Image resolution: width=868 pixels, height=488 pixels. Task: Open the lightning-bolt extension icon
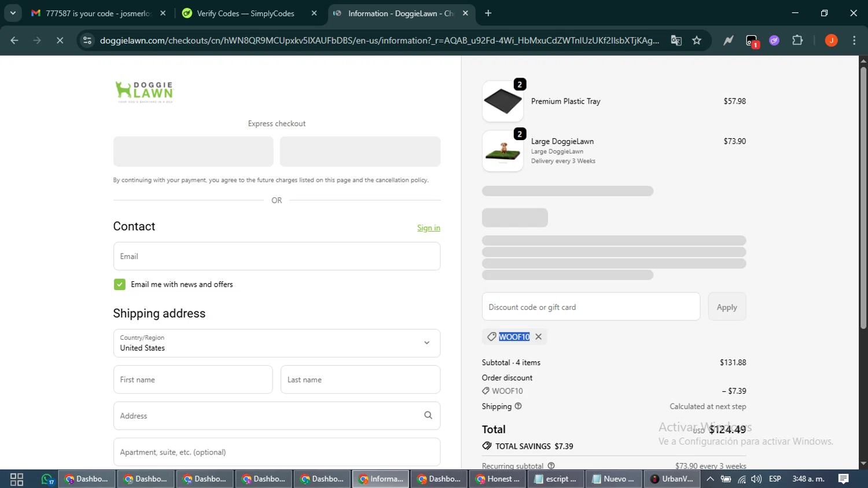pos(728,40)
